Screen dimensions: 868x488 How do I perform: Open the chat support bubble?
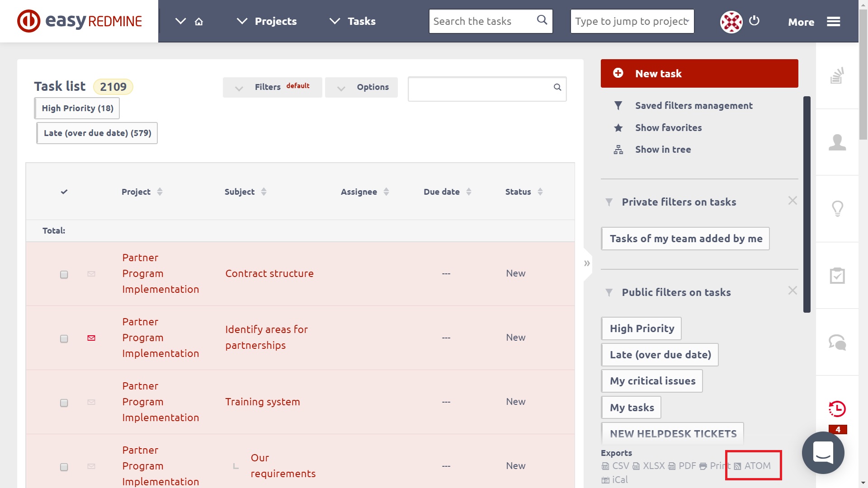pyautogui.click(x=823, y=453)
